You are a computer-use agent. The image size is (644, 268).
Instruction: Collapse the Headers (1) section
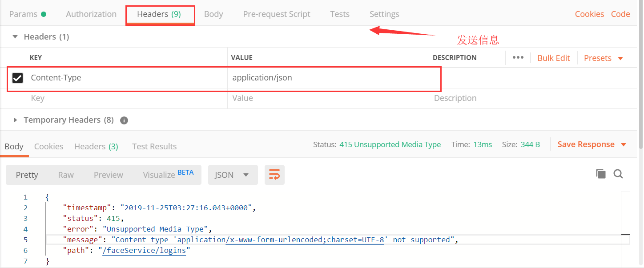point(15,36)
